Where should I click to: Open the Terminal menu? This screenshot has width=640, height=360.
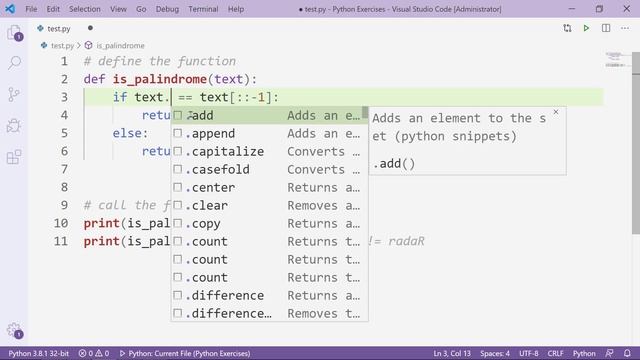[x=203, y=9]
